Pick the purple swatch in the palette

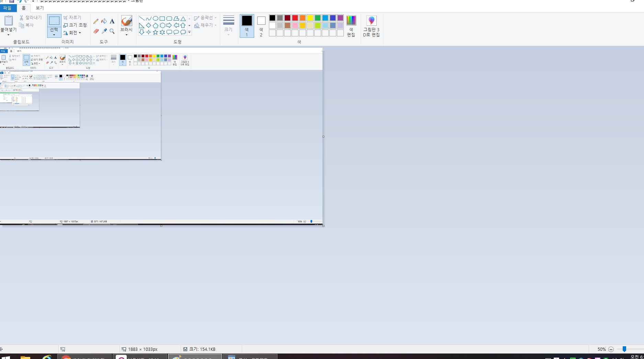340,18
